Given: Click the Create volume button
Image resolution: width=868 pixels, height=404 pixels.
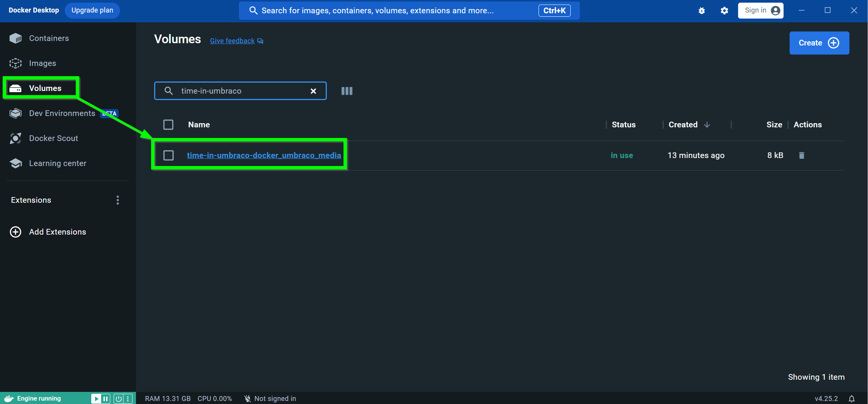Looking at the screenshot, I should [819, 43].
